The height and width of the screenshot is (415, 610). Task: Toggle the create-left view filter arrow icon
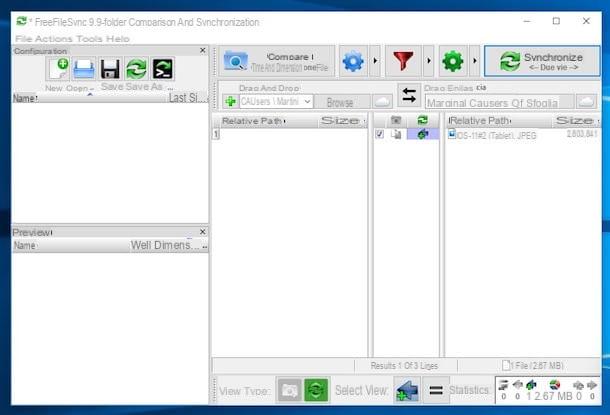click(x=407, y=390)
